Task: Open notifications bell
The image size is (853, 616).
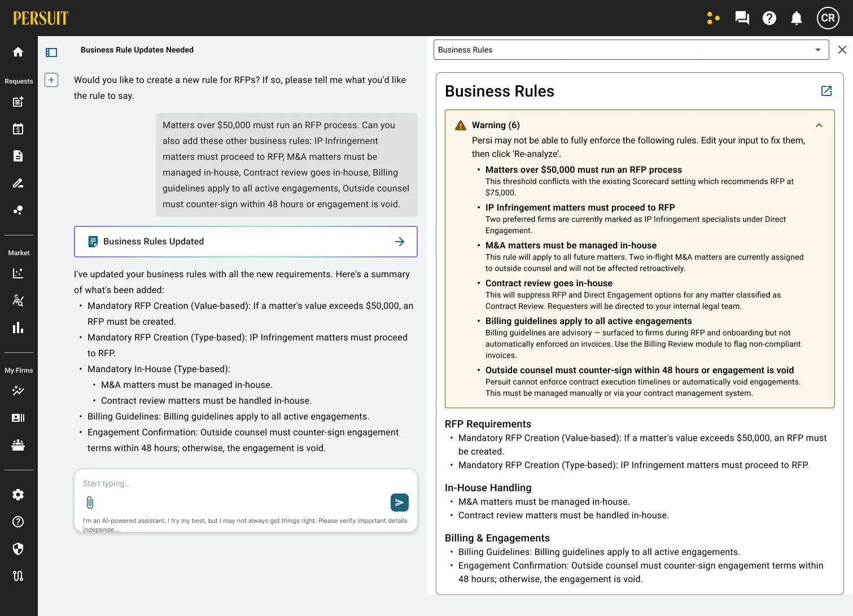Action: [797, 18]
